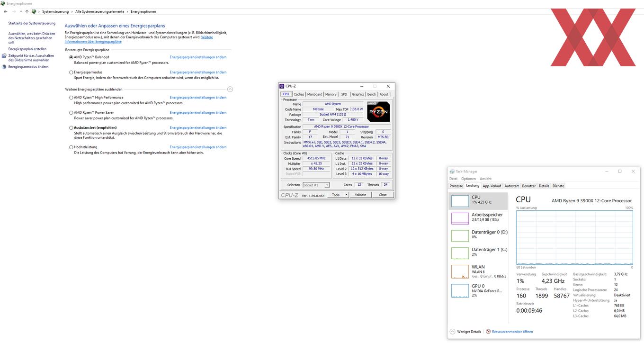Click Energiesparplan erstellen link
The width and height of the screenshot is (644, 343).
point(27,49)
